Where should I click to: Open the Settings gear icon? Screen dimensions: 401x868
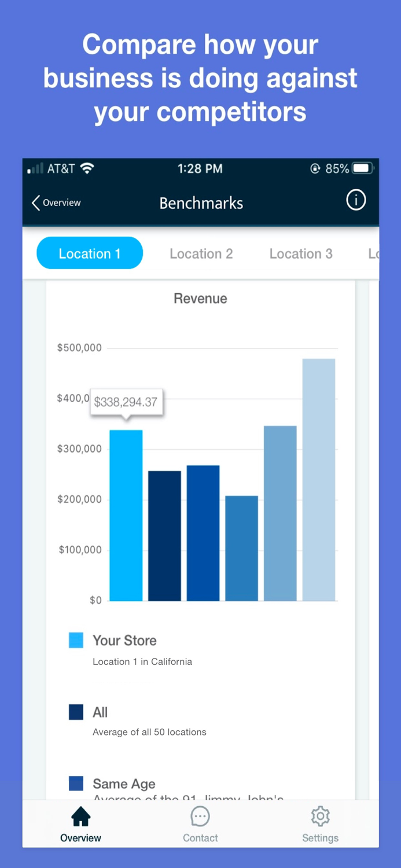(320, 816)
